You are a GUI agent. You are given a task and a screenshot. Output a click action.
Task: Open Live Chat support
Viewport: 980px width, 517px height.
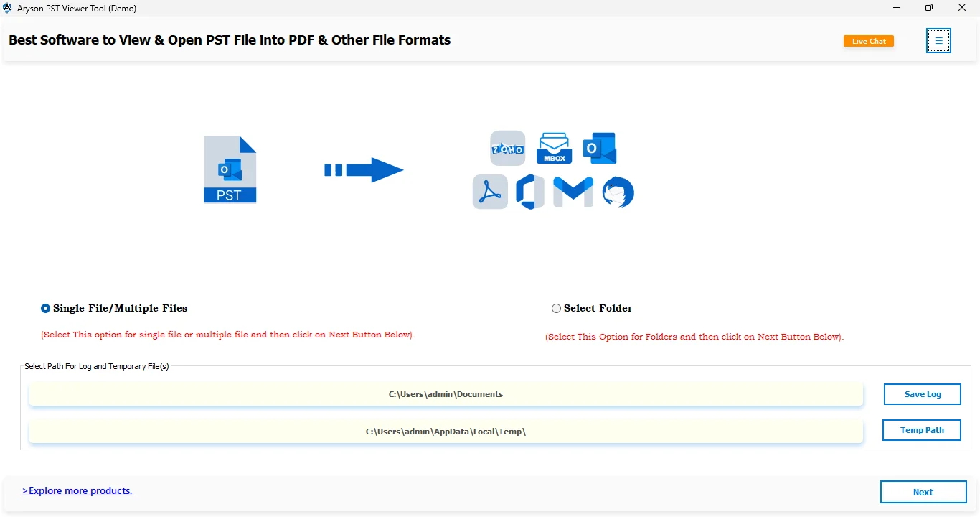point(869,41)
